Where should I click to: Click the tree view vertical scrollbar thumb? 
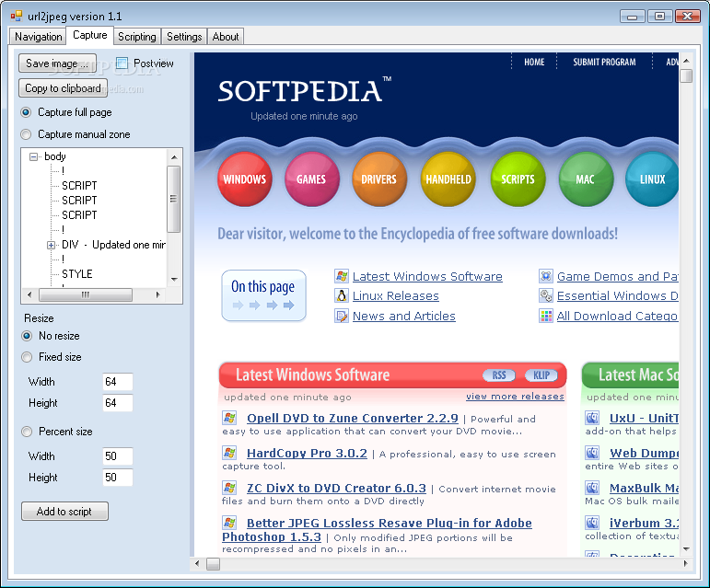pos(174,199)
